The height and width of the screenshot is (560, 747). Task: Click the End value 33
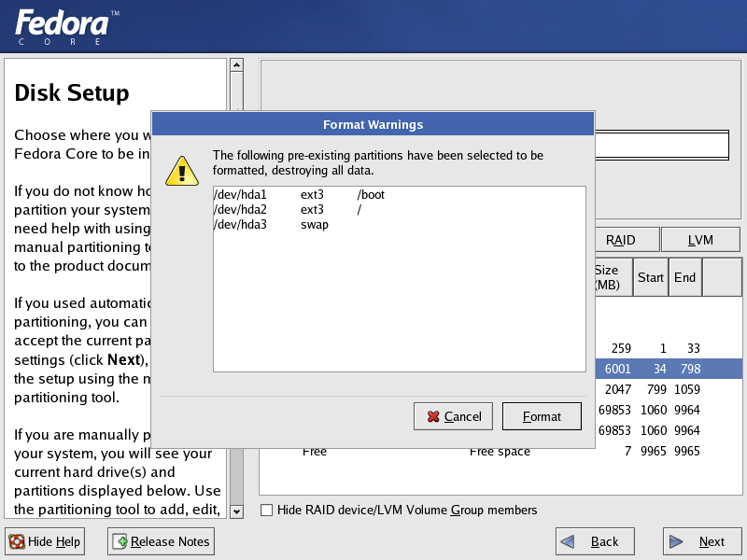(694, 348)
